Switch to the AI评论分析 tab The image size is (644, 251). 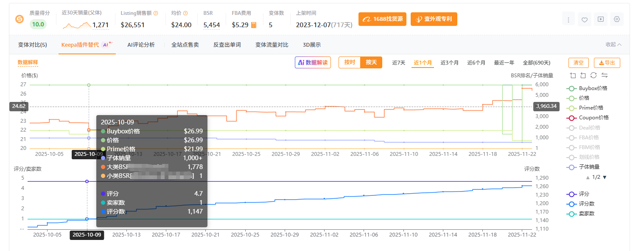point(141,45)
